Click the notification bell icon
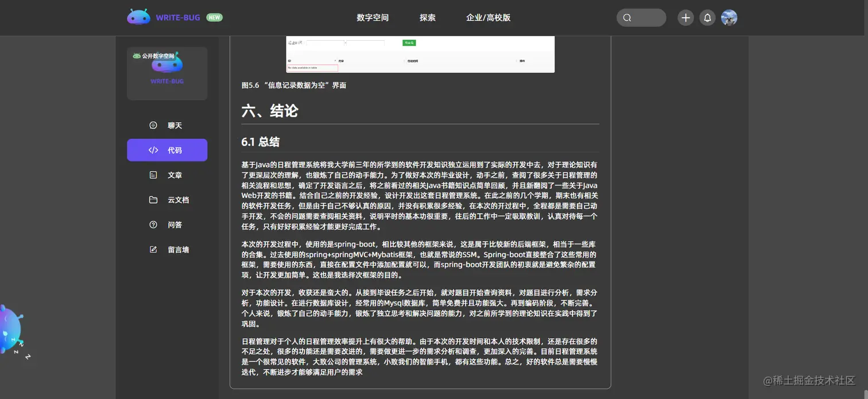The height and width of the screenshot is (399, 868). [x=707, y=17]
